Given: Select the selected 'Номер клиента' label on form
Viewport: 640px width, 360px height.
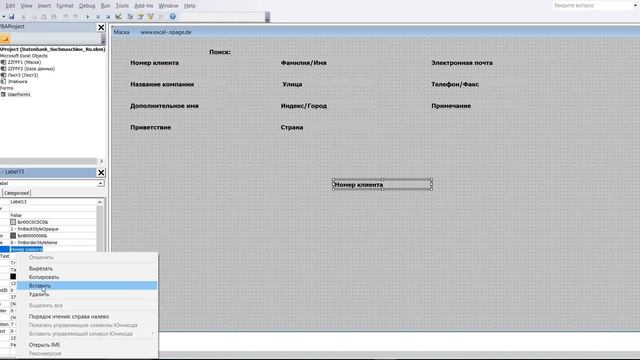Looking at the screenshot, I should pyautogui.click(x=382, y=184).
